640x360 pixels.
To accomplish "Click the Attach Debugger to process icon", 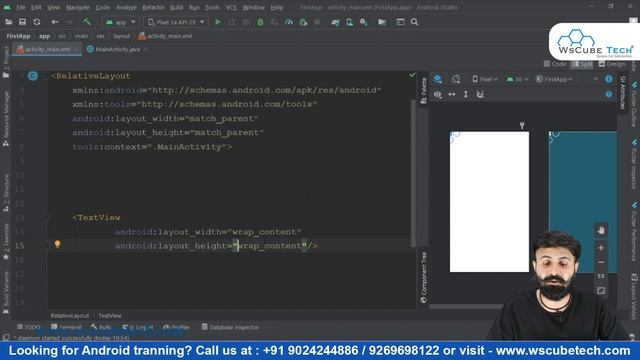I will coord(303,22).
